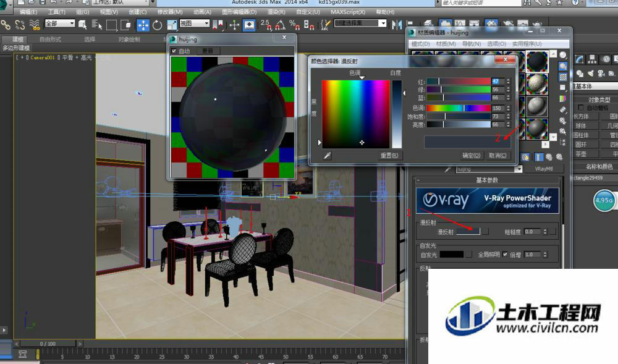Toggle the Window/Crossing selection mode
Image resolution: width=618 pixels, height=364 pixels.
point(125,25)
